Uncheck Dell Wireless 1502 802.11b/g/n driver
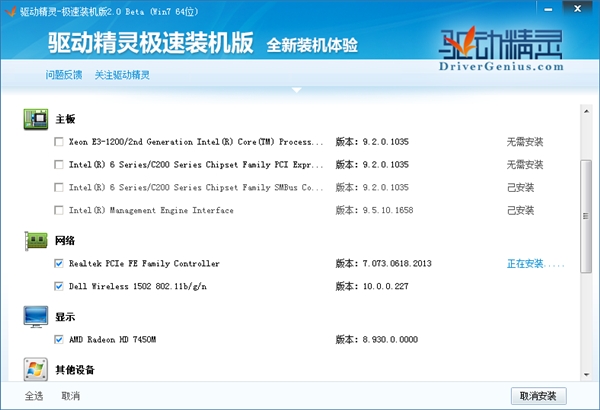The width and height of the screenshot is (600, 410). click(59, 286)
